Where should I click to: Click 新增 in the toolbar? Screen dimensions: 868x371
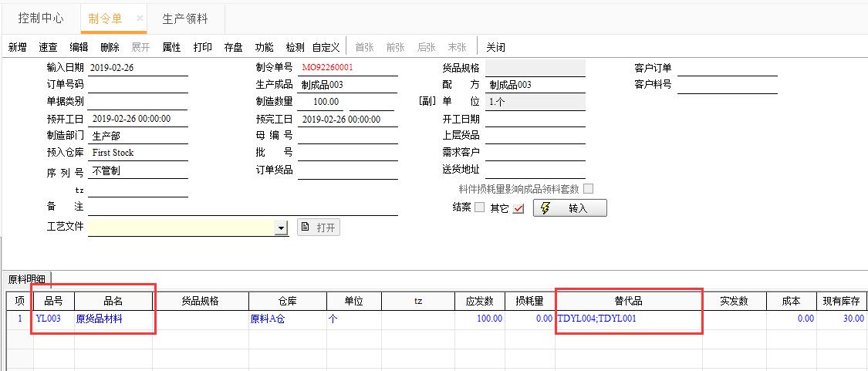[18, 47]
